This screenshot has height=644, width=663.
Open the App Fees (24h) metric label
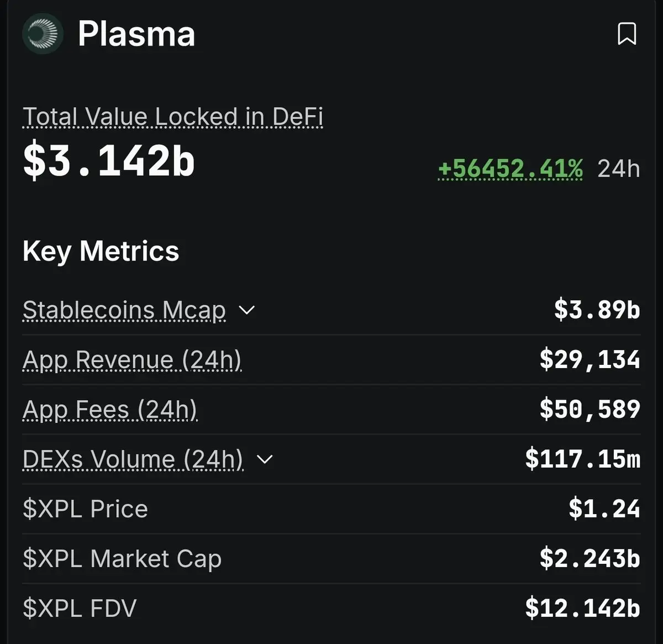110,410
